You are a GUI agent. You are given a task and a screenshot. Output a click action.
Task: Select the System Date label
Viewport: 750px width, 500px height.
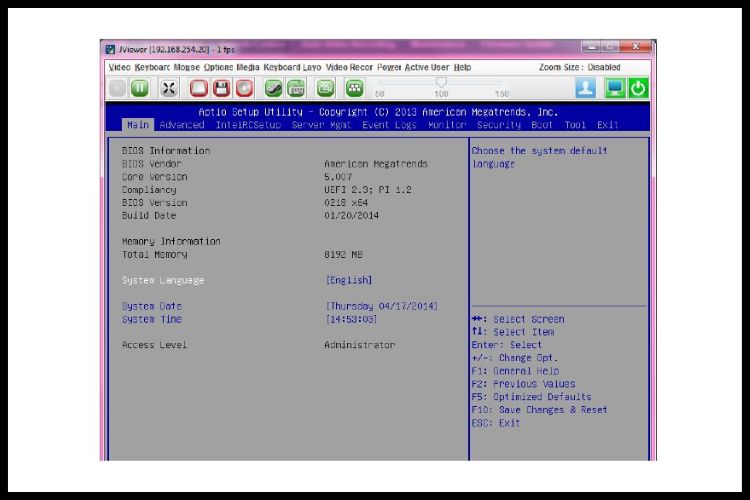pyautogui.click(x=152, y=306)
